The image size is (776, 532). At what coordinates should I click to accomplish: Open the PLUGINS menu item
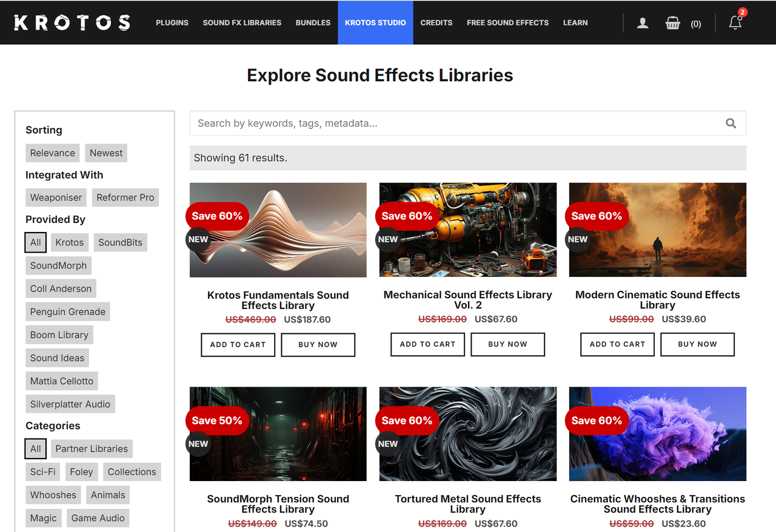pos(172,22)
